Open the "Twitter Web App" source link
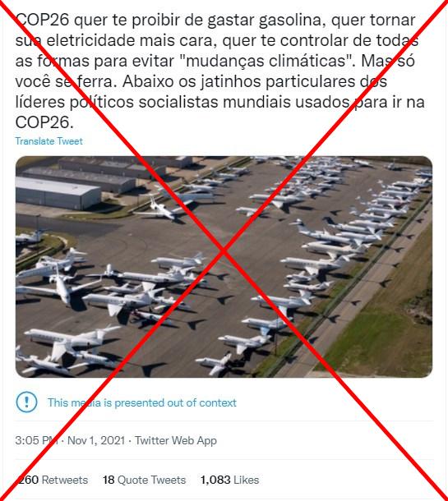Image resolution: width=448 pixels, height=501 pixels. pos(176,440)
